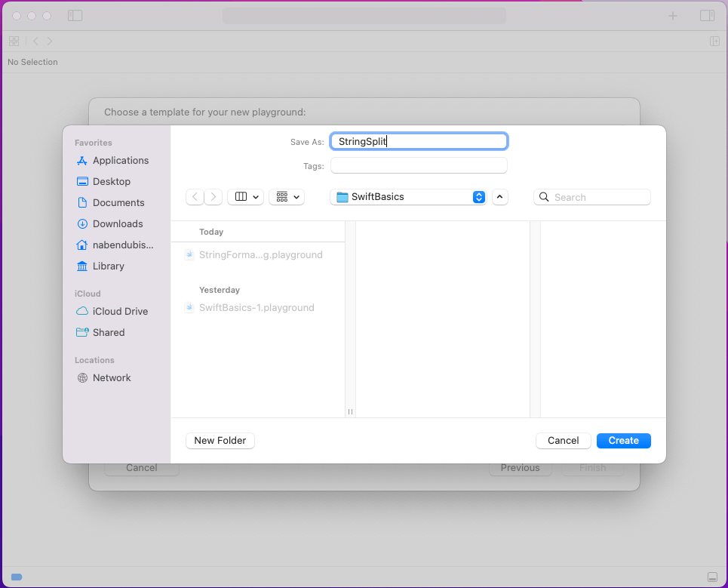Screen dimensions: 728x588
Task: Open Network under Locations
Action: click(x=111, y=378)
